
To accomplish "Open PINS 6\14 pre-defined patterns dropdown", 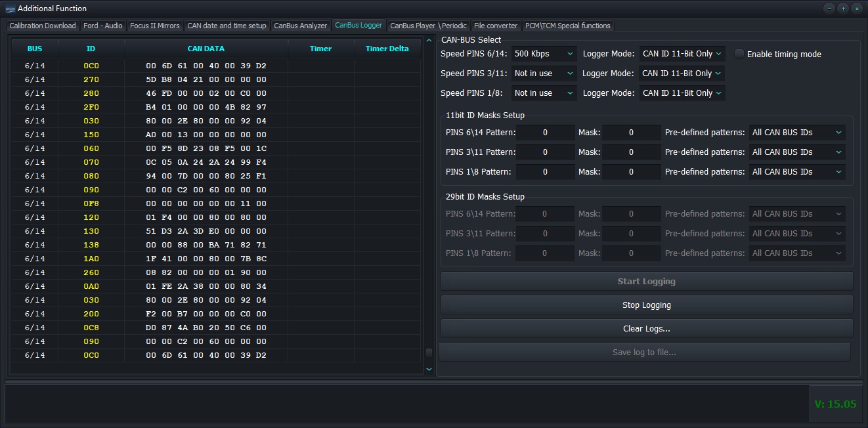I will [x=796, y=133].
